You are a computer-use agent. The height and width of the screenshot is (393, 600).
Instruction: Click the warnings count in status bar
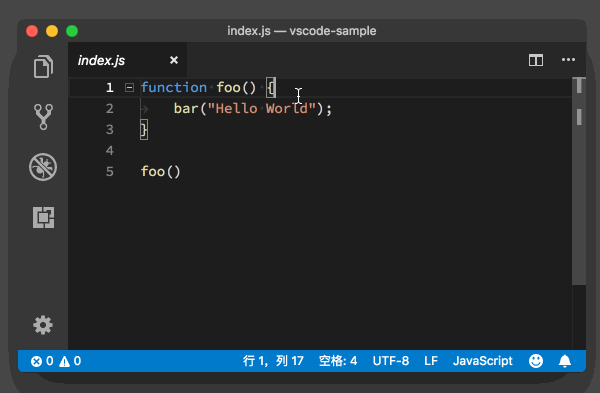(x=70, y=361)
